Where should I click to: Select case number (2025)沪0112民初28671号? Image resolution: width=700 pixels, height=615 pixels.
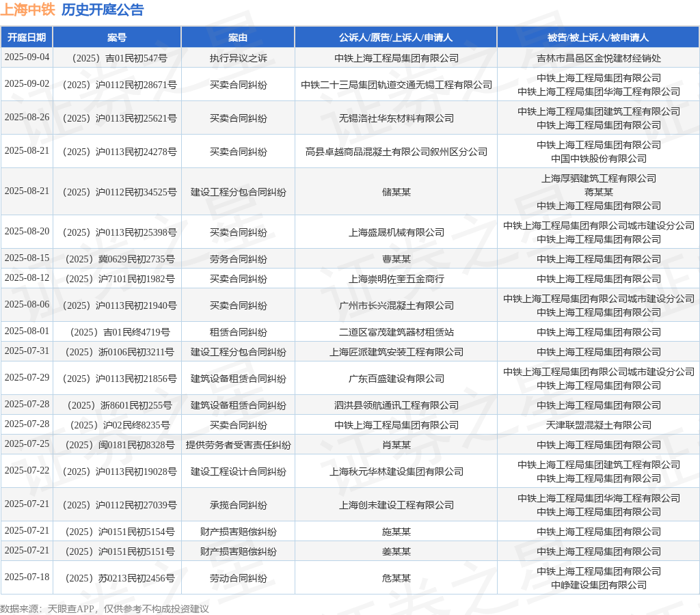click(x=119, y=85)
